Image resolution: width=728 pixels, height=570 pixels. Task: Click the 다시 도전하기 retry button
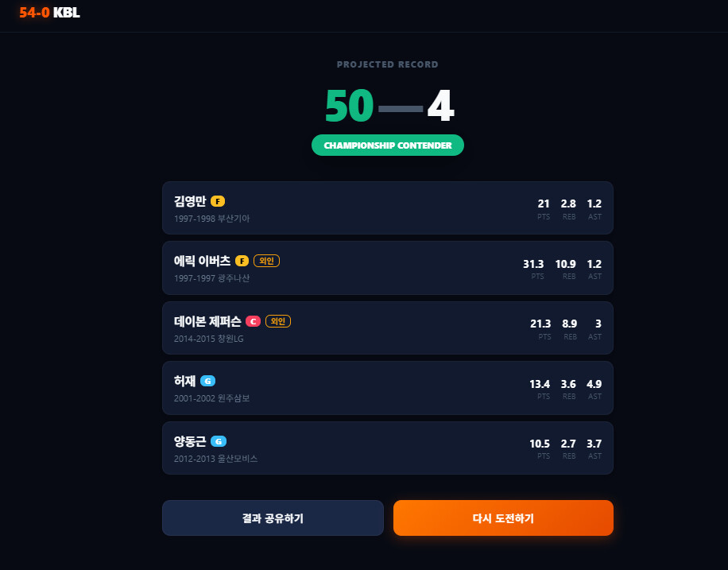tap(503, 518)
